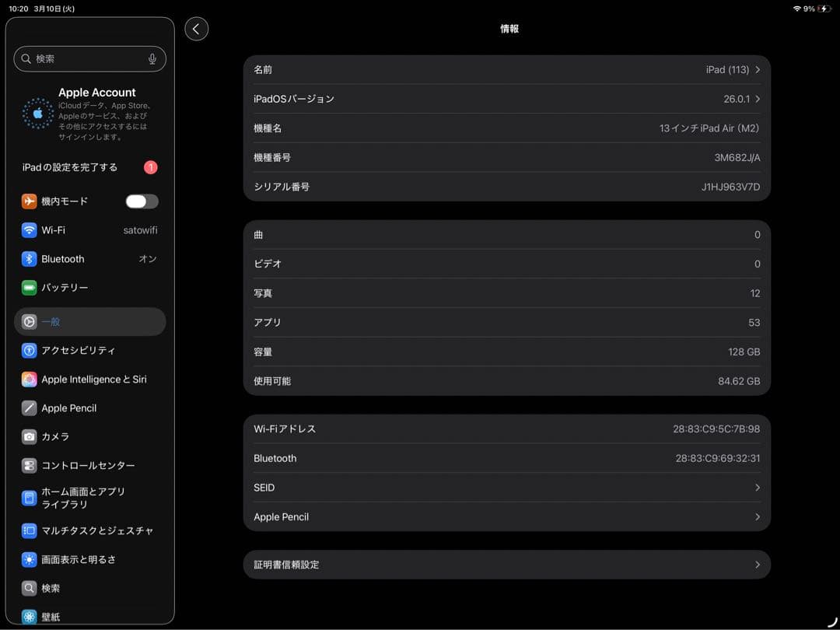840x630 pixels.
Task: Tap the Wi-Fi indicator in status bar
Action: tap(797, 9)
